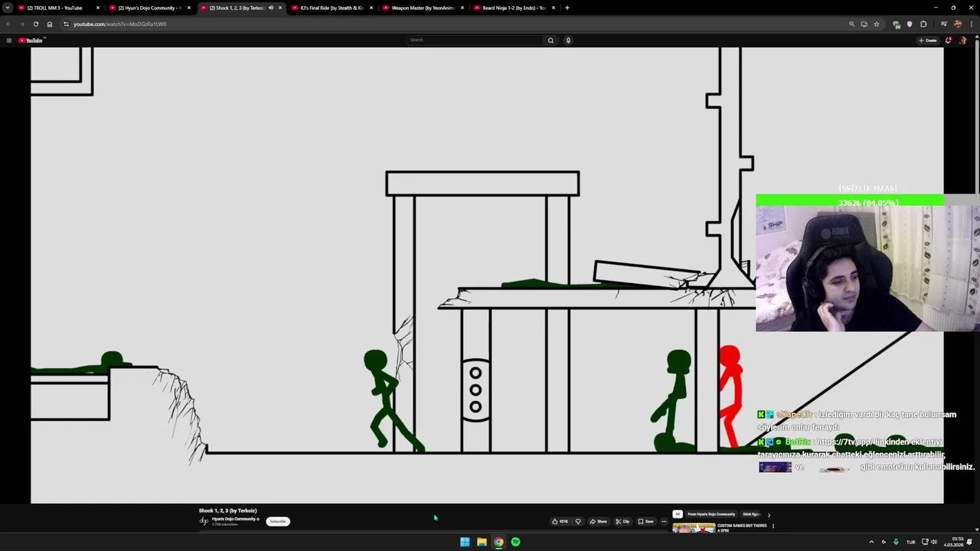Open the Custom Games recommended video thumbnail
Viewport: 980px width, 551px height.
coord(694,527)
